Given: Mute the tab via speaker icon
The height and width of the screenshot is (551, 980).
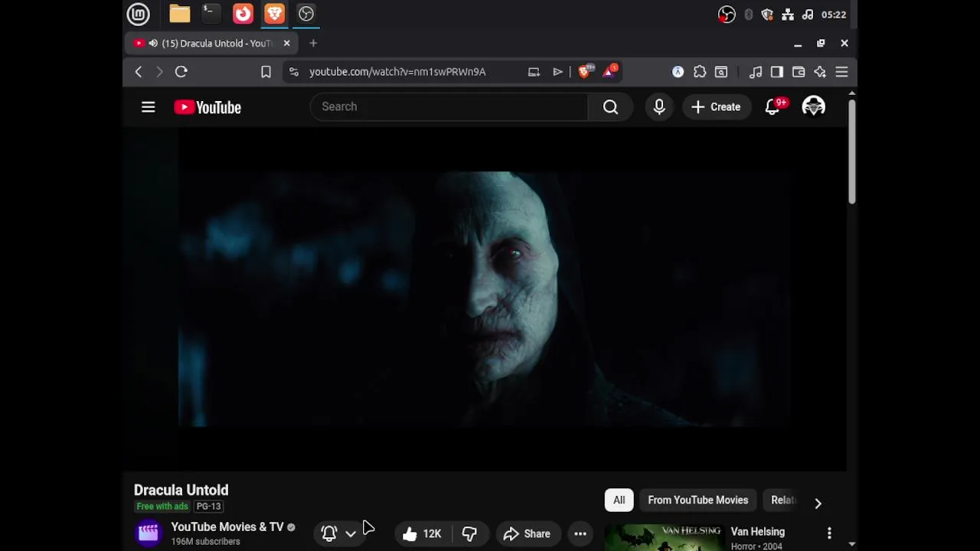Looking at the screenshot, I should [153, 44].
